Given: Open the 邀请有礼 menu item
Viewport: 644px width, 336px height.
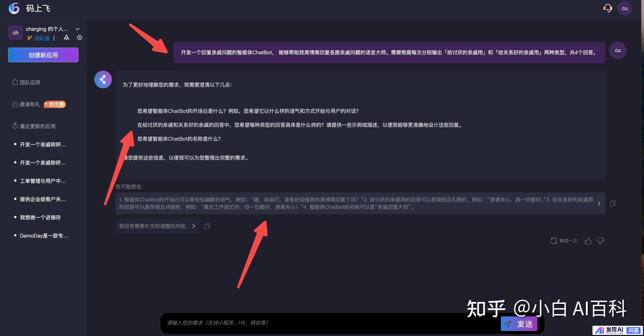Looking at the screenshot, I should (29, 104).
